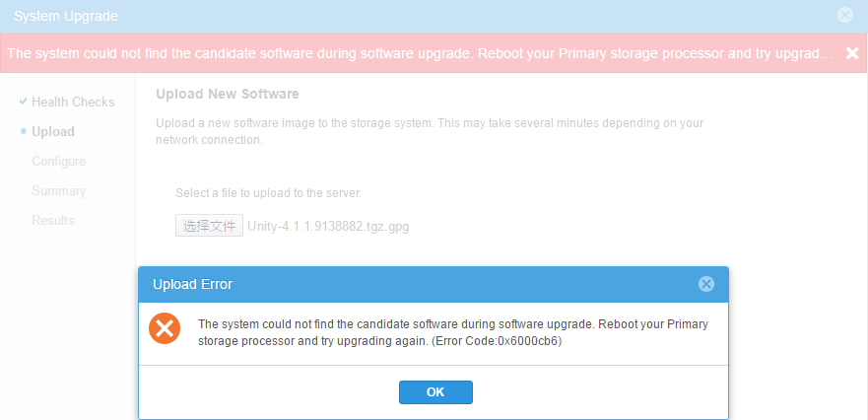This screenshot has width=868, height=420.
Task: Switch to the Summary step
Action: pos(58,190)
